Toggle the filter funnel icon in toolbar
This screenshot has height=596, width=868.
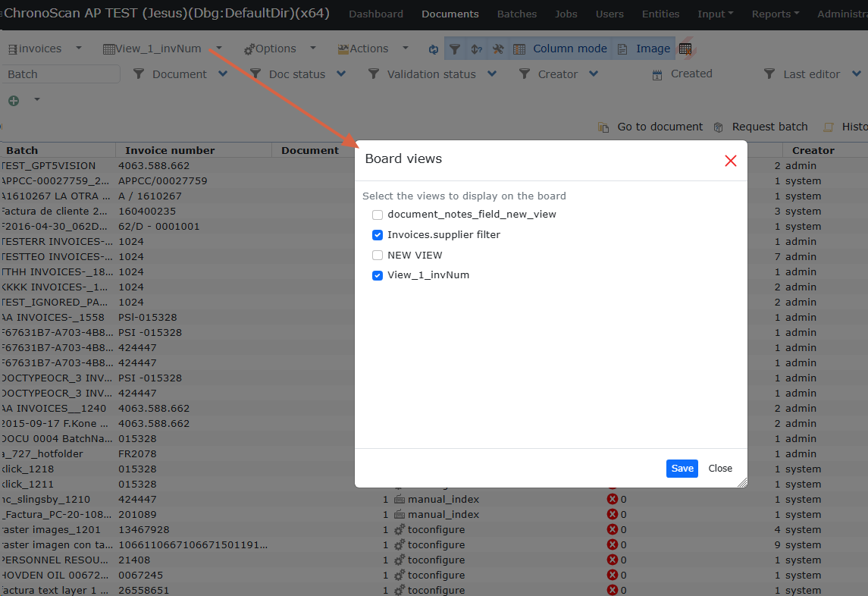click(455, 49)
